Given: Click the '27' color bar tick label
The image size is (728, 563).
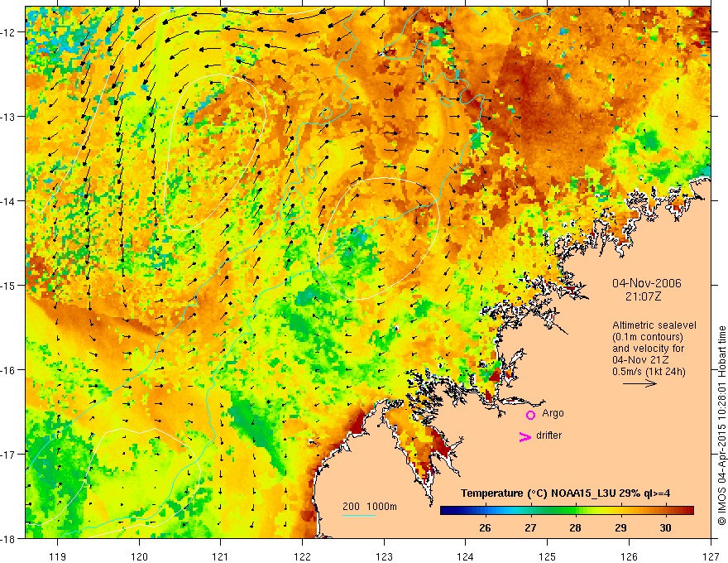Looking at the screenshot, I should tap(530, 527).
